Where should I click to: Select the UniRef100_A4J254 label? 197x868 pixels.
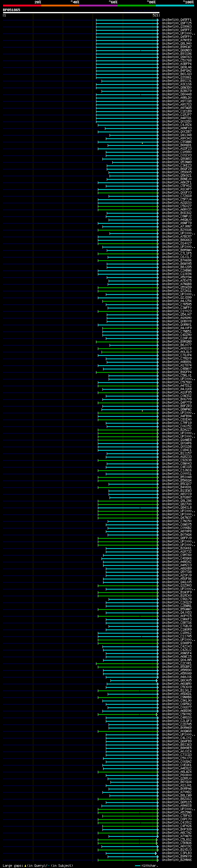pos(176,301)
